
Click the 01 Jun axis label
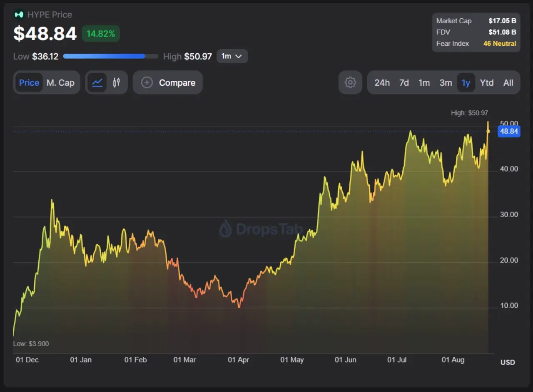pos(346,360)
